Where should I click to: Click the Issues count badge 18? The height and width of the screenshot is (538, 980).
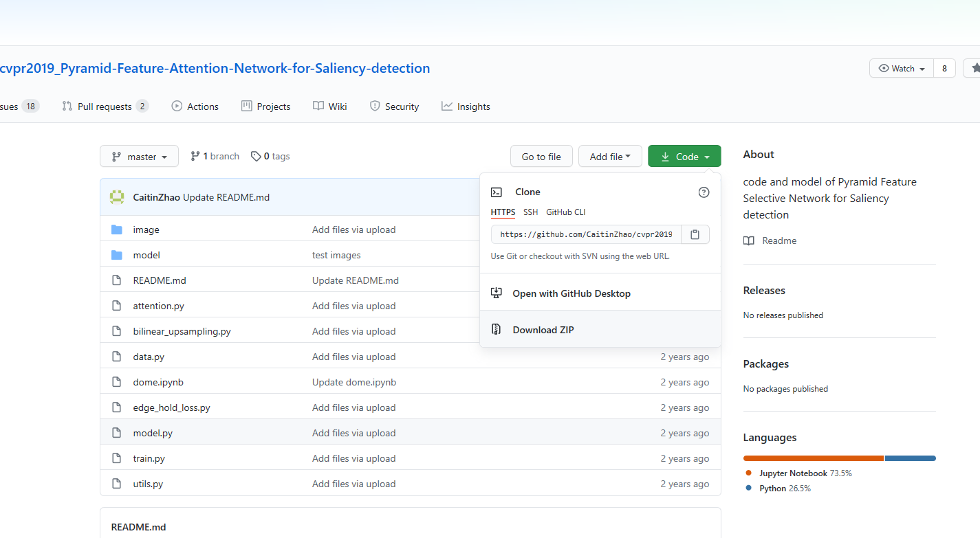[30, 107]
